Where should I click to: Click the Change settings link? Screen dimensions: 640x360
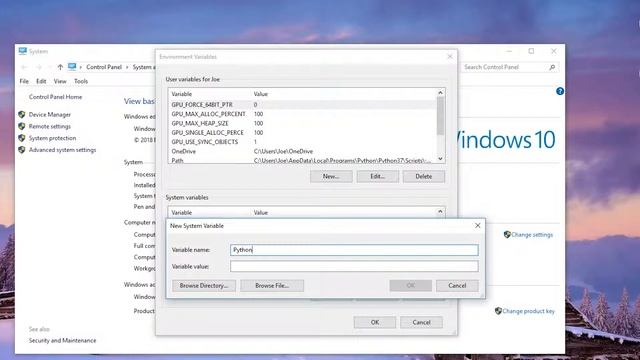click(532, 235)
